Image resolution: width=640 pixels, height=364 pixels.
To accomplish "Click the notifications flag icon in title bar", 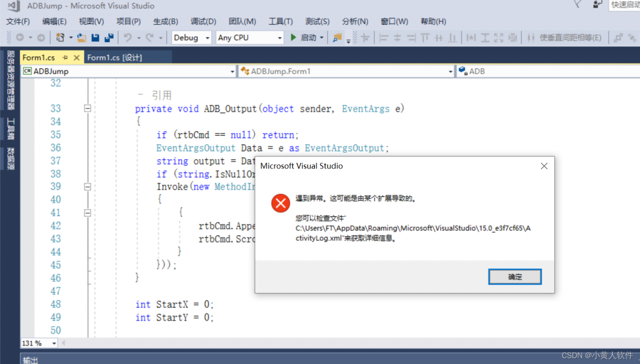I will pos(577,4).
